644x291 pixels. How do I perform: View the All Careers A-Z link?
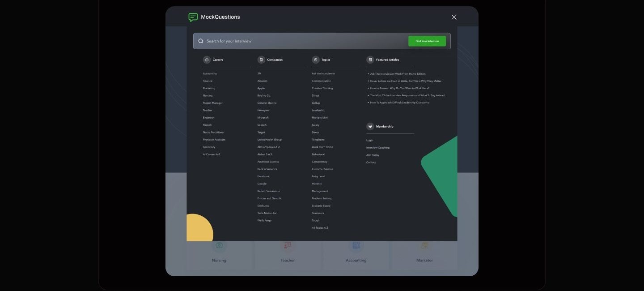(212, 154)
